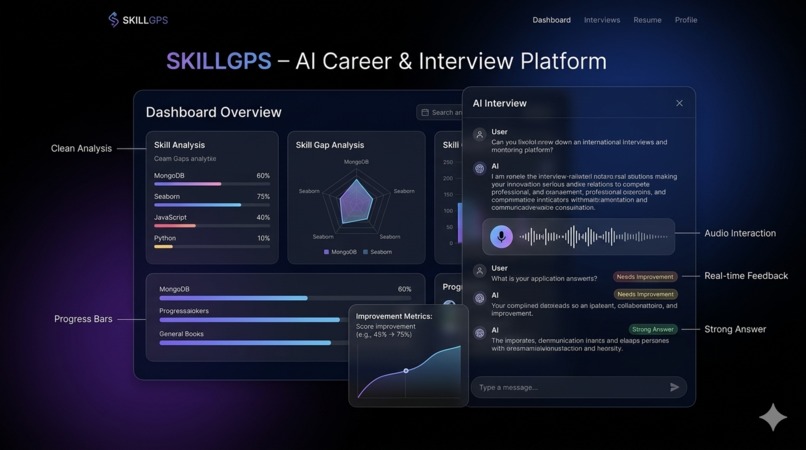This screenshot has height=450, width=806.
Task: Click the microphone button in audio bar
Action: 501,237
